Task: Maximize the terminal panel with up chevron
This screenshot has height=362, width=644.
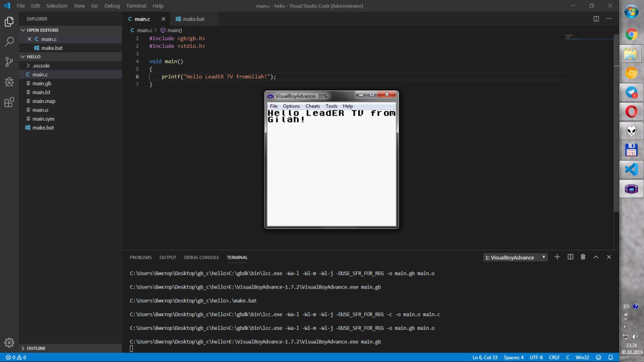Action: pos(596,257)
